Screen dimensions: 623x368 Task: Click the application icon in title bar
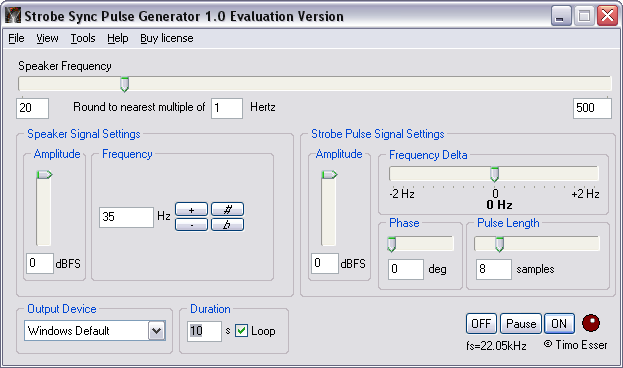click(13, 16)
